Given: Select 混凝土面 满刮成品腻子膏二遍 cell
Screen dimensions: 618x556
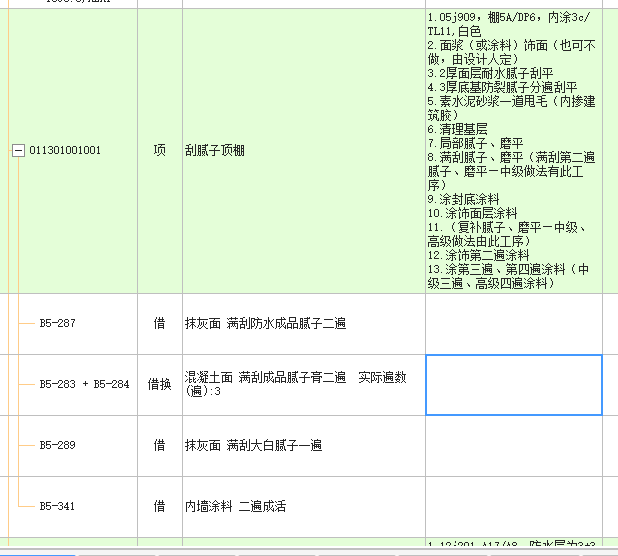Looking at the screenshot, I should click(304, 385).
